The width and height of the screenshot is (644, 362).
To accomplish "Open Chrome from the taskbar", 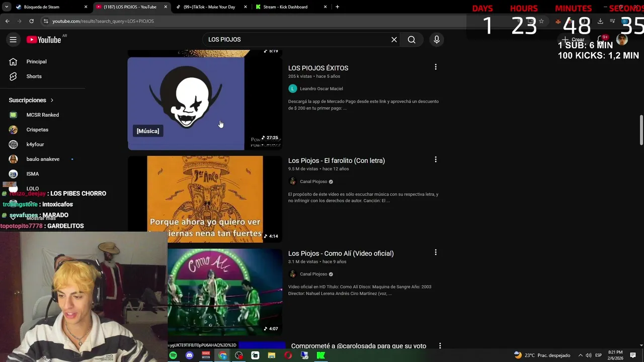I will 222,355.
